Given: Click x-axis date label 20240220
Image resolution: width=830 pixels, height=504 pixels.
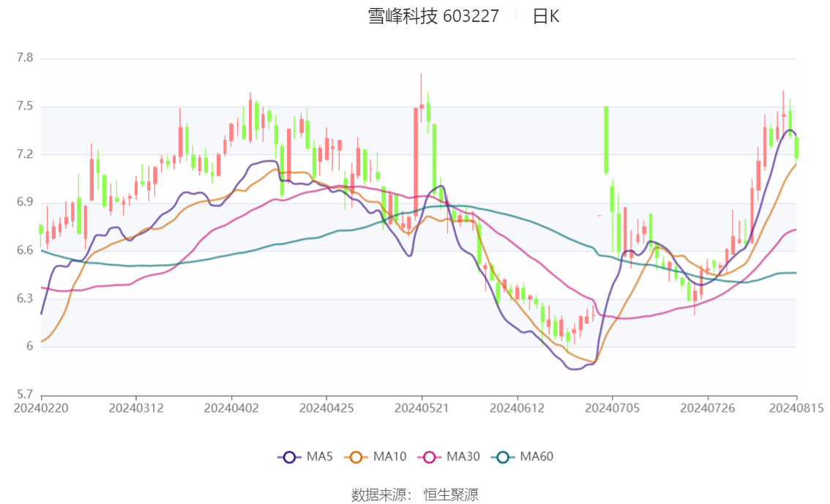Looking at the screenshot, I should point(41,408).
